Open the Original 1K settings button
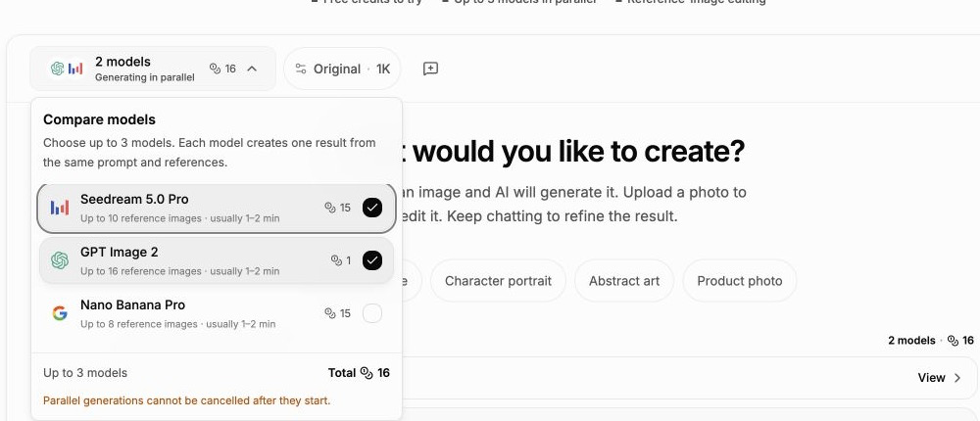 342,69
